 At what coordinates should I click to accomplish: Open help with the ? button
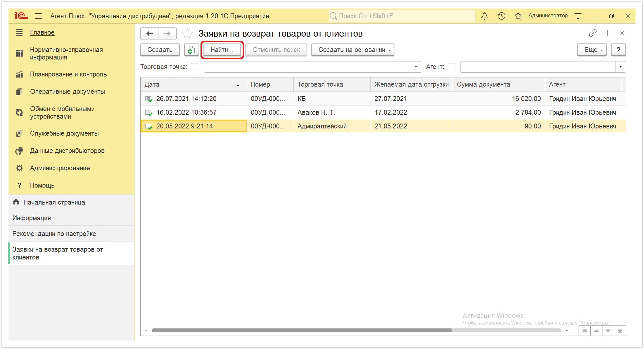pos(618,50)
